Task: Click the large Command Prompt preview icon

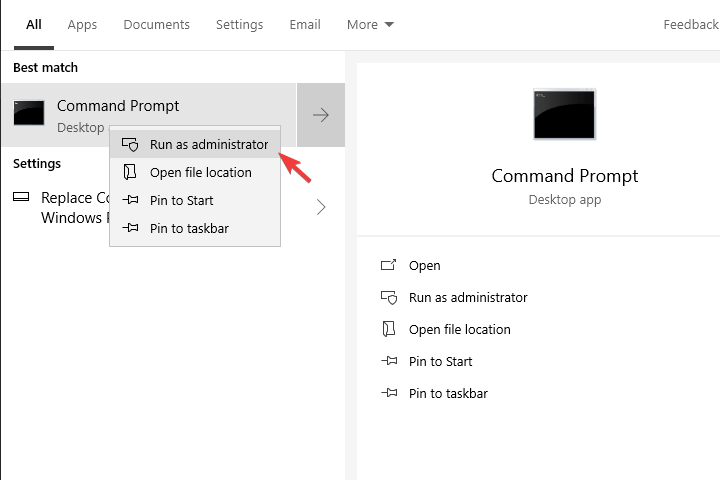Action: (564, 114)
